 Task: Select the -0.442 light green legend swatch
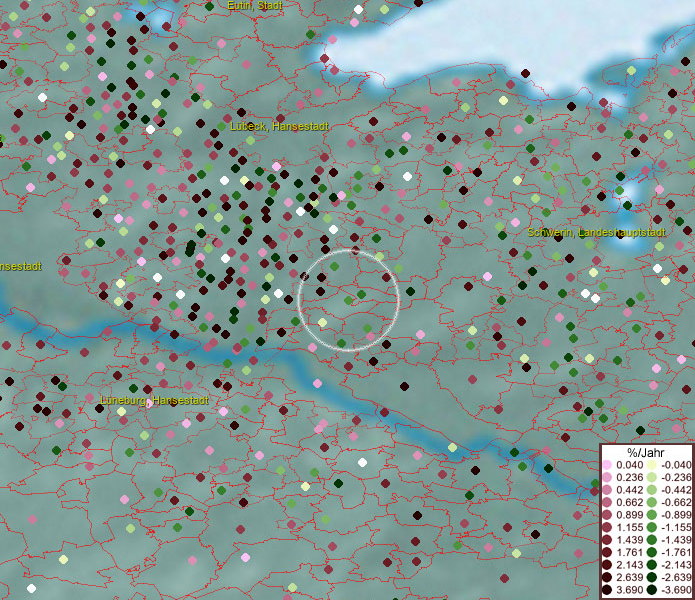click(650, 490)
